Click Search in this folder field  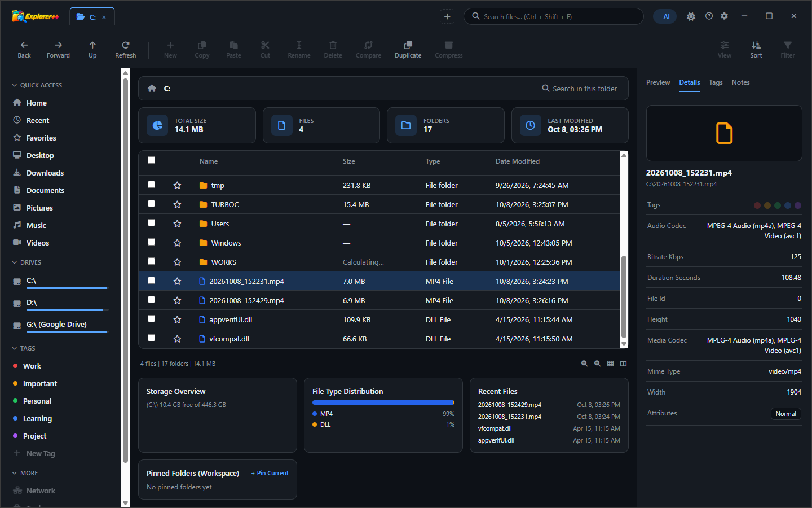[580, 89]
